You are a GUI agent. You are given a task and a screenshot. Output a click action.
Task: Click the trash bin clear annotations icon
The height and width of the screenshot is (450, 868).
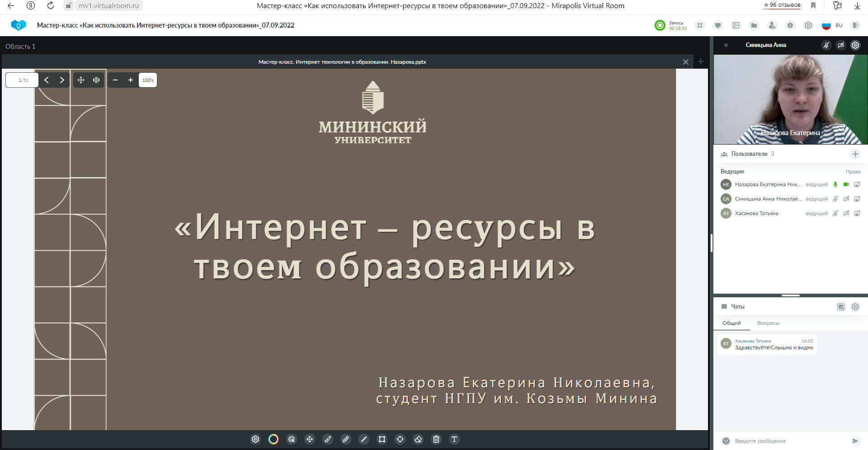click(x=436, y=439)
